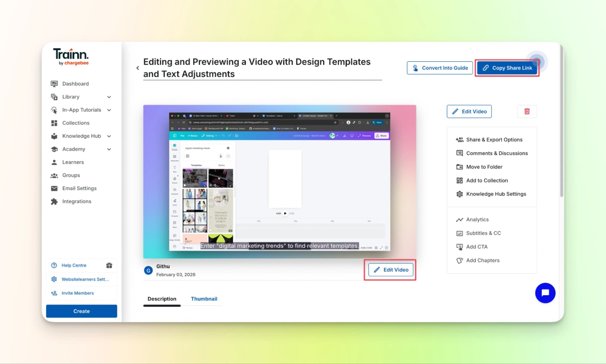
Task: Open the blue chat support bubble
Action: (545, 293)
